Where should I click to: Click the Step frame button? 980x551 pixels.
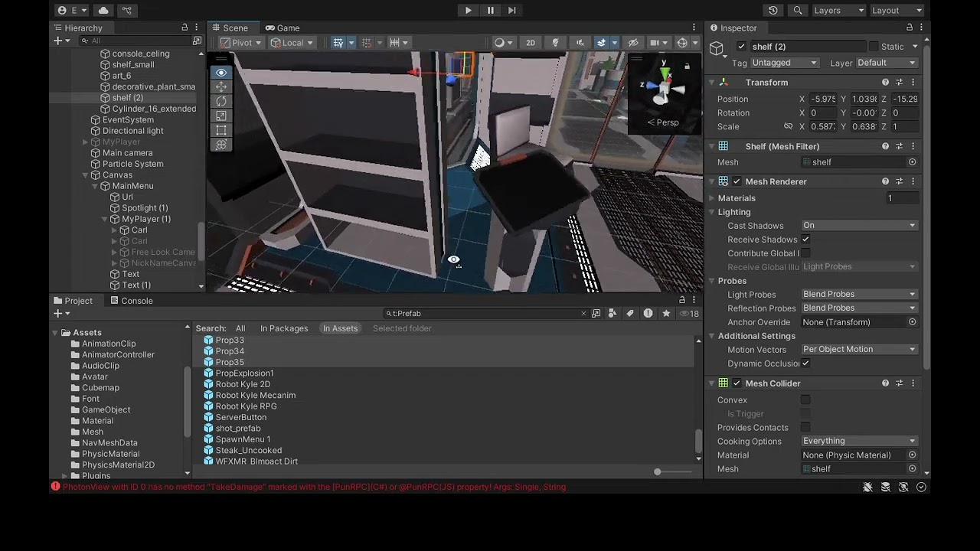coord(512,10)
